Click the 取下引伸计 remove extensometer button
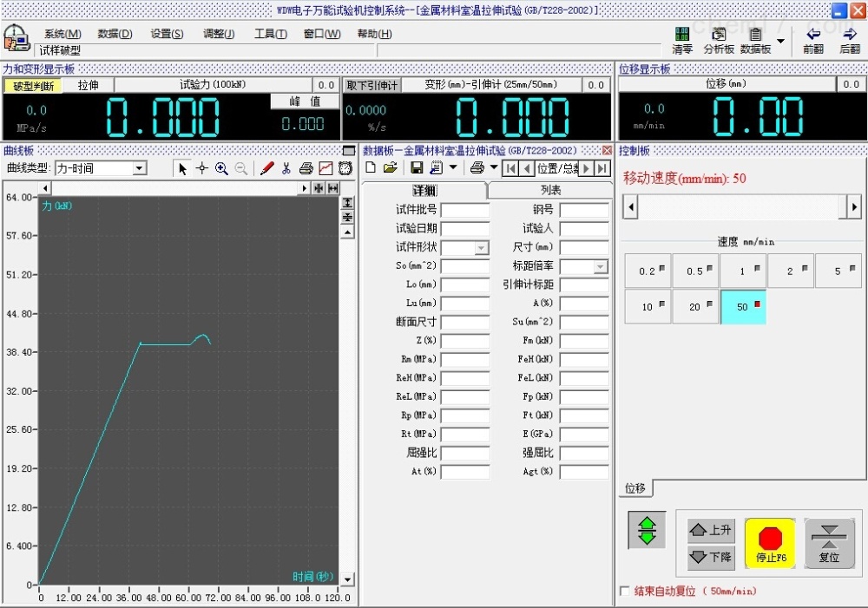This screenshot has height=608, width=868. tap(372, 85)
